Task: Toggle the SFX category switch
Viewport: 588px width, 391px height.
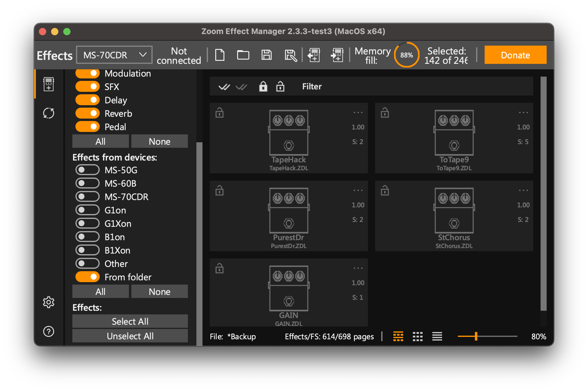Action: tap(88, 87)
